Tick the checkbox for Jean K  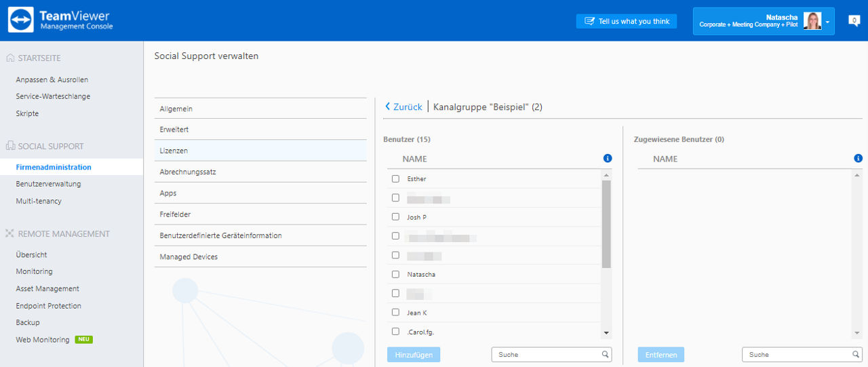395,312
